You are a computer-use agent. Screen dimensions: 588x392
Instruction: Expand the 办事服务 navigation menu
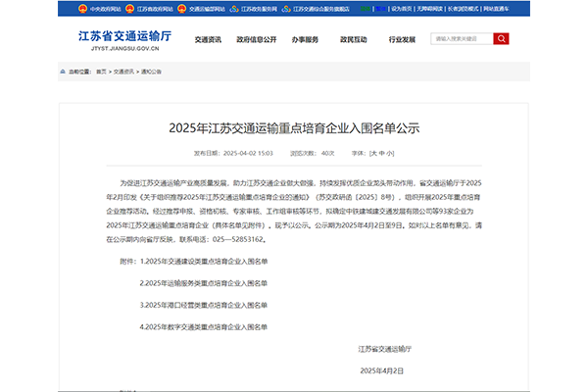[x=305, y=40]
